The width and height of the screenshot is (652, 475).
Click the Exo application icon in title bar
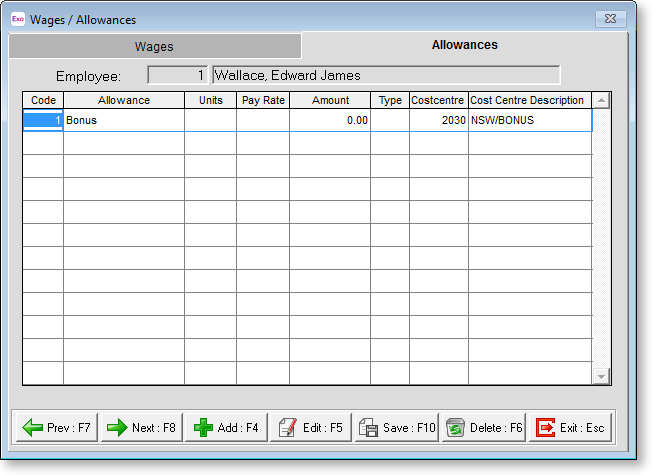coord(17,19)
